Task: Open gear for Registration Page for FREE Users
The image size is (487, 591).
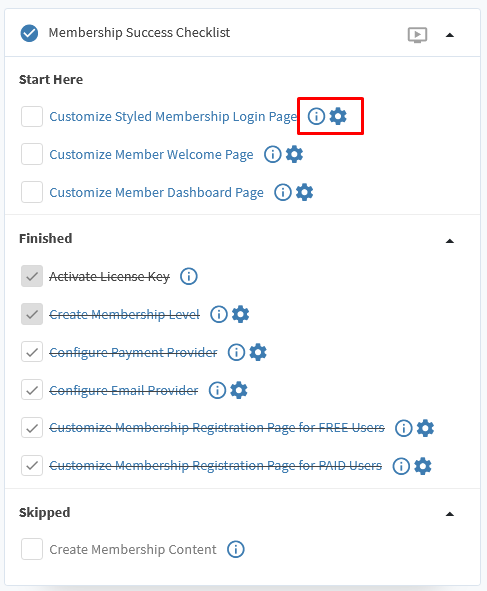Action: 426,428
